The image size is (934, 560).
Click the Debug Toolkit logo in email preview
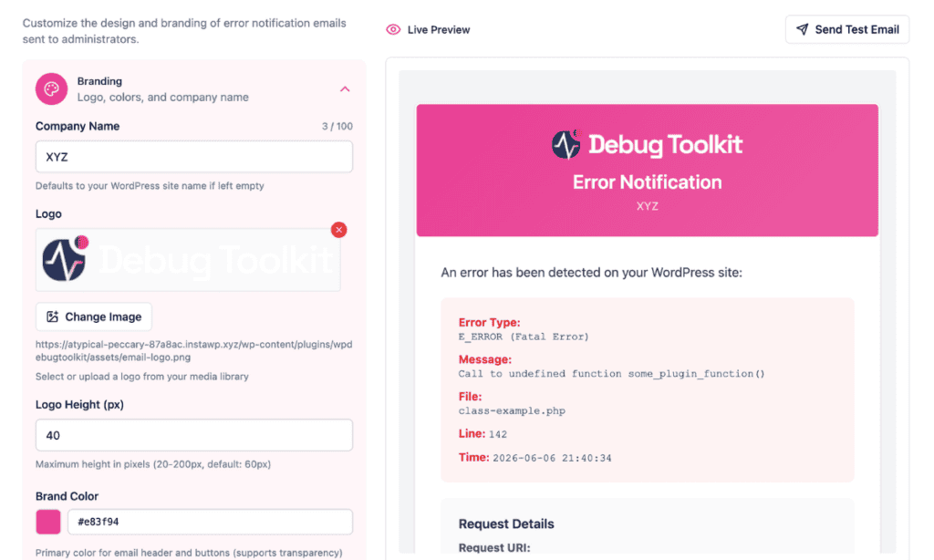(x=647, y=145)
